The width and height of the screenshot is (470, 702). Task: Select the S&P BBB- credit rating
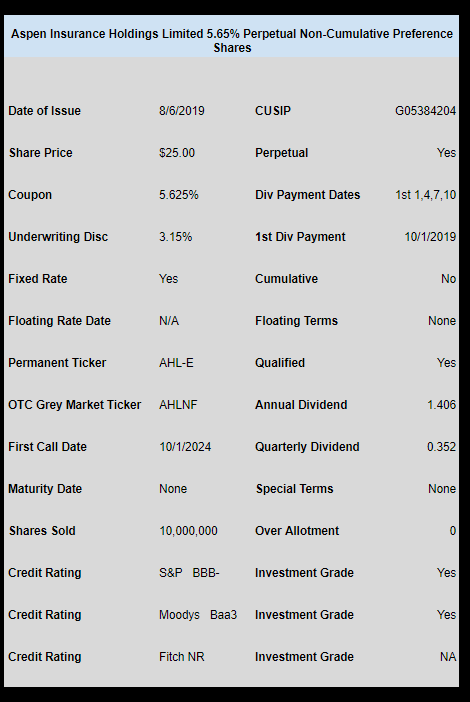click(x=189, y=573)
